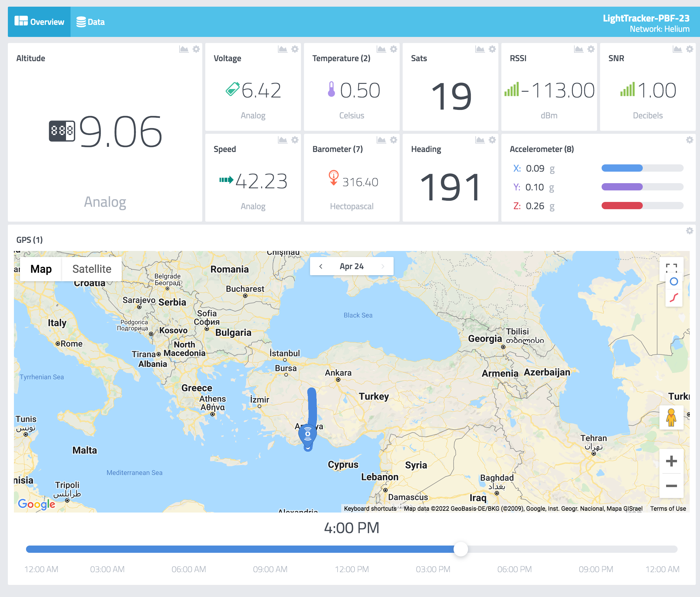Go to the previous date from Apr 24

pyautogui.click(x=321, y=266)
